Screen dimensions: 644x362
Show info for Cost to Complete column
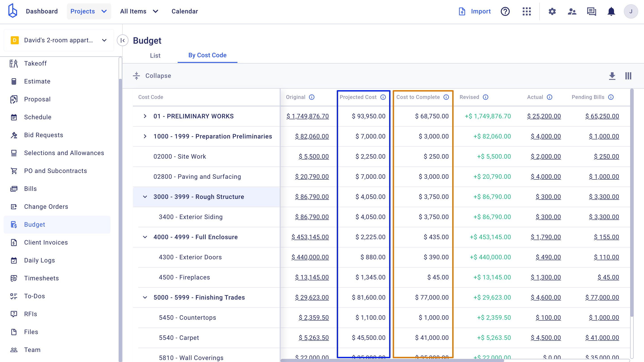tap(446, 97)
